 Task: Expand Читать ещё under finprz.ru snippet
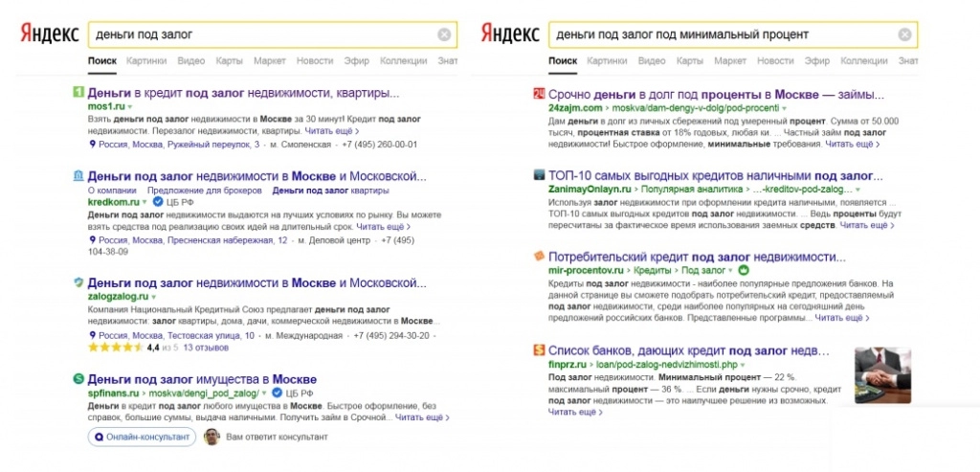(575, 413)
